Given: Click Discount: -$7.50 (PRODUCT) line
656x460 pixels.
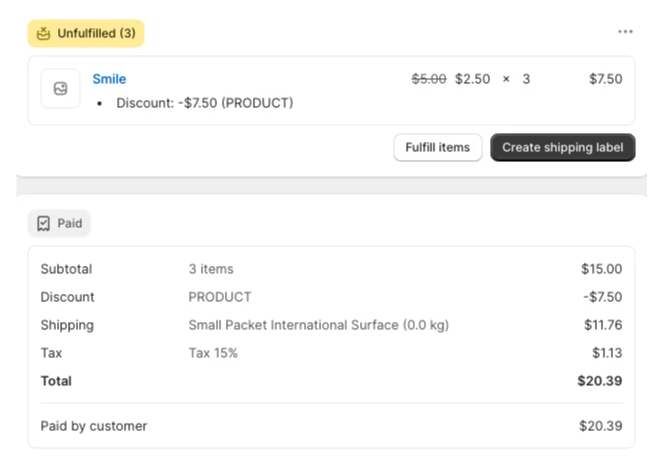Looking at the screenshot, I should pos(205,103).
